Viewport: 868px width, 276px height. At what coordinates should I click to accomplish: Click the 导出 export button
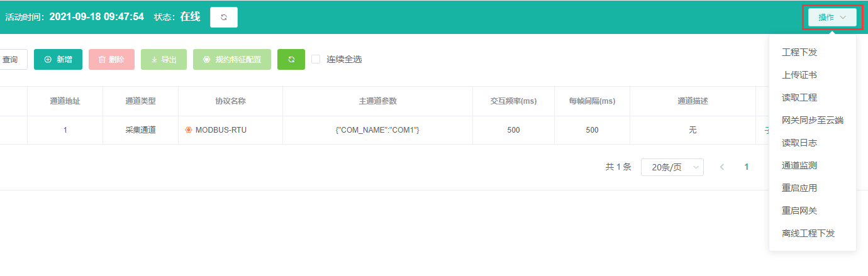(164, 59)
